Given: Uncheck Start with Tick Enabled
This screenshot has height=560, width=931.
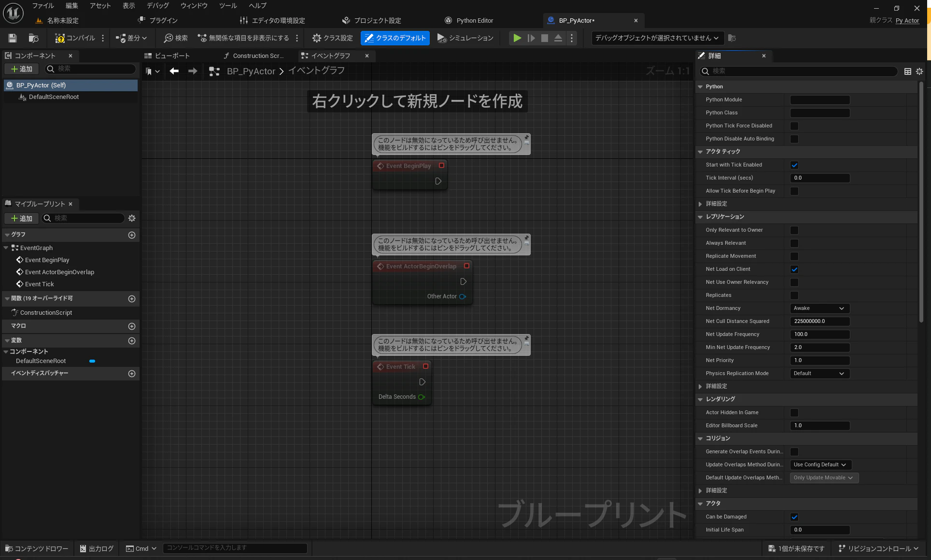Looking at the screenshot, I should [x=794, y=165].
